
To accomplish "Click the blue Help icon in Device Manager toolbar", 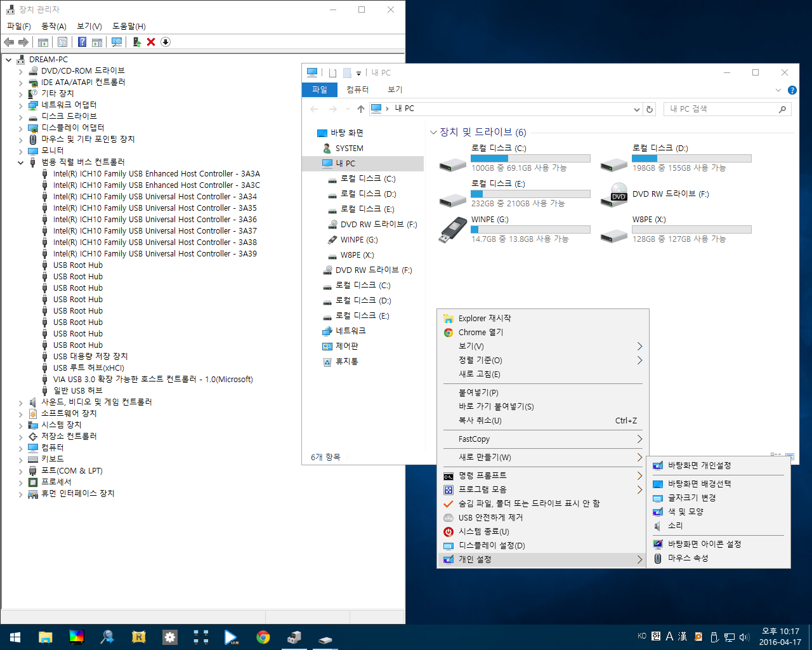I will coord(82,42).
